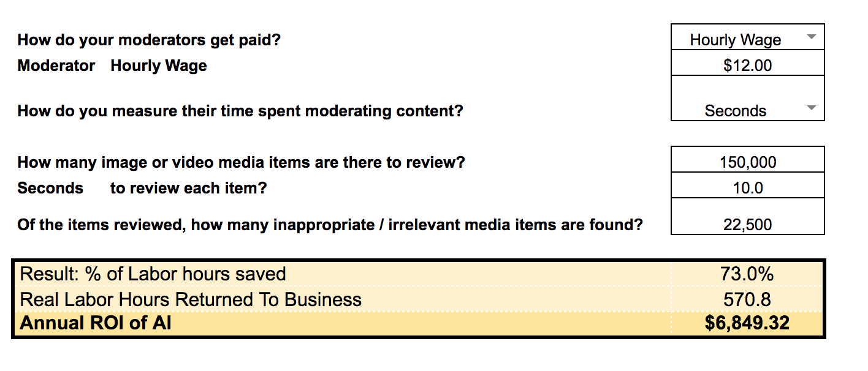This screenshot has height=371, width=868.
Task: Click the 'How do your moderators get paid?' label
Action: pos(149,40)
